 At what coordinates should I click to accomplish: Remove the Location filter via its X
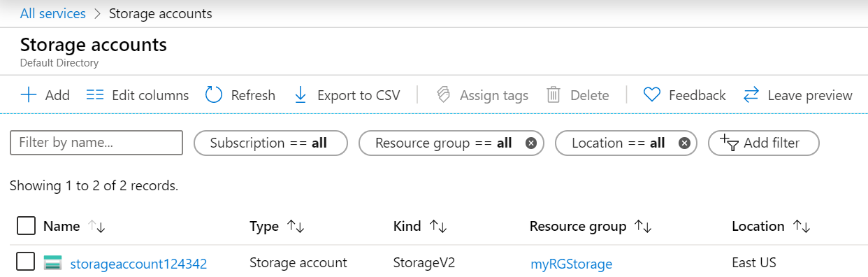684,143
